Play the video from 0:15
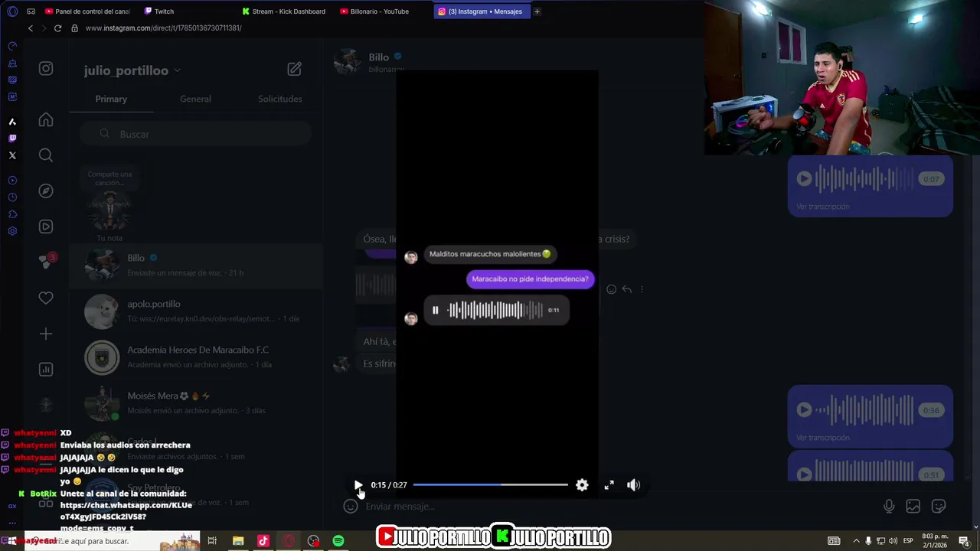The image size is (980, 551). point(358,485)
